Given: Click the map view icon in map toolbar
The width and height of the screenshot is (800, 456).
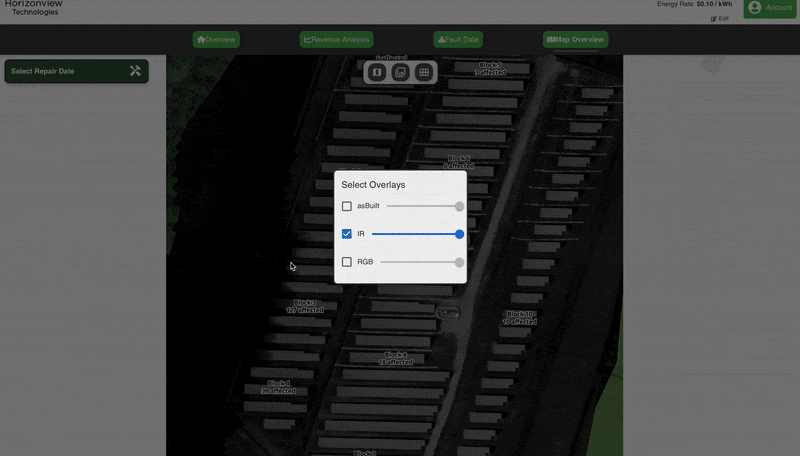Looking at the screenshot, I should (x=377, y=72).
